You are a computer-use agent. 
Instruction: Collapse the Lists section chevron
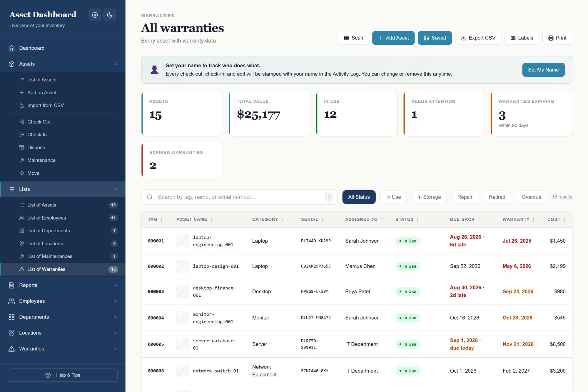116,189
